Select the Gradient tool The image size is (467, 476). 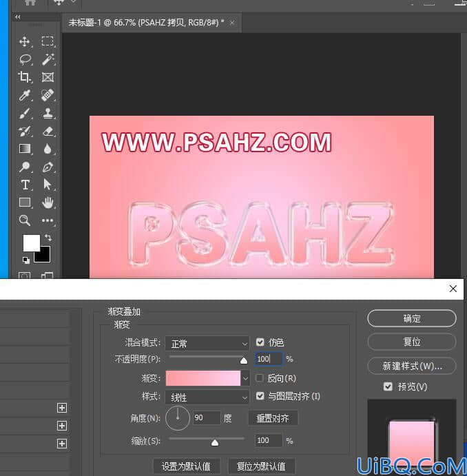coord(25,149)
